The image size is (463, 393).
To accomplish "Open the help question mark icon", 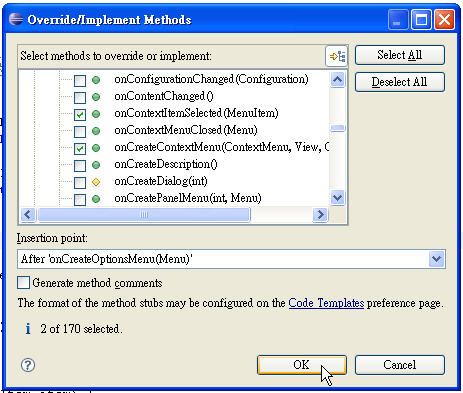I will click(28, 365).
